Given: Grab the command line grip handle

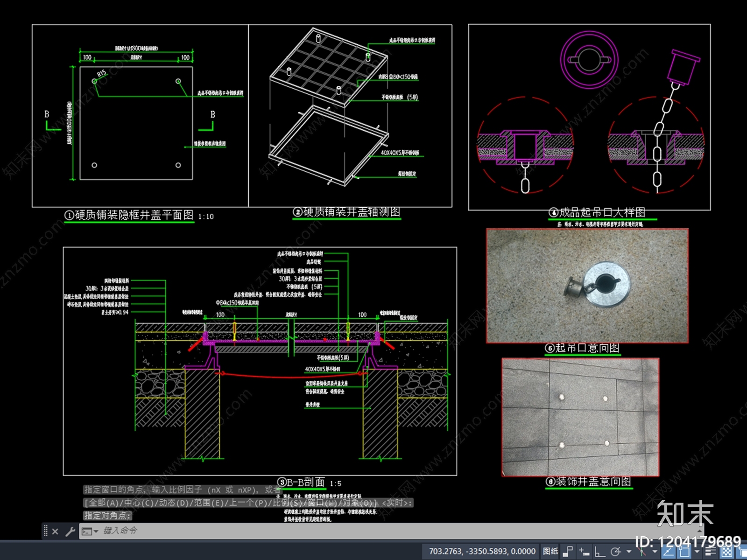Looking at the screenshot, I should 45,531.
